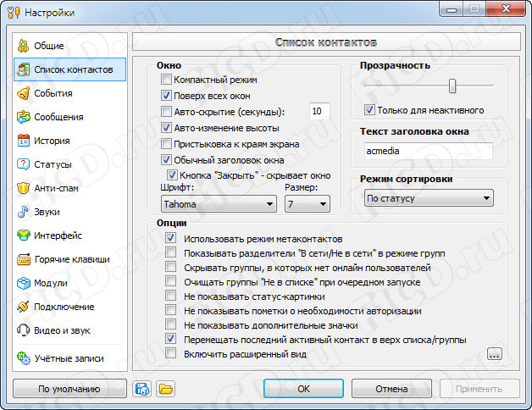Click the Учётные записи gears icon
Screen dimensions: 532x410
click(x=23, y=358)
